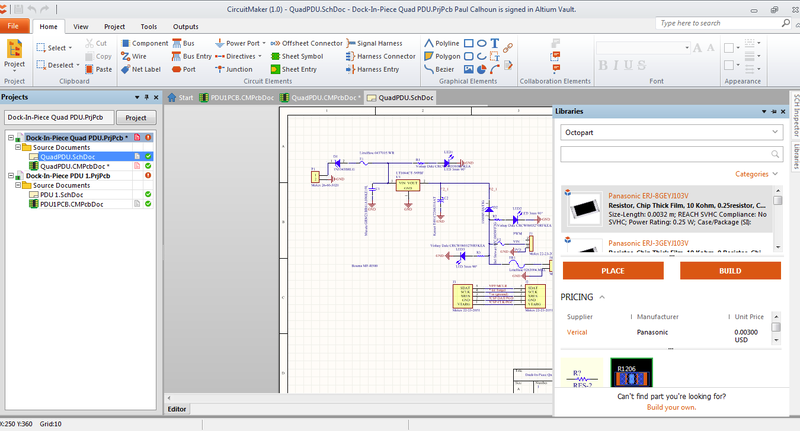Click the 'Build your own.' link
This screenshot has height=431, width=800.
[672, 408]
